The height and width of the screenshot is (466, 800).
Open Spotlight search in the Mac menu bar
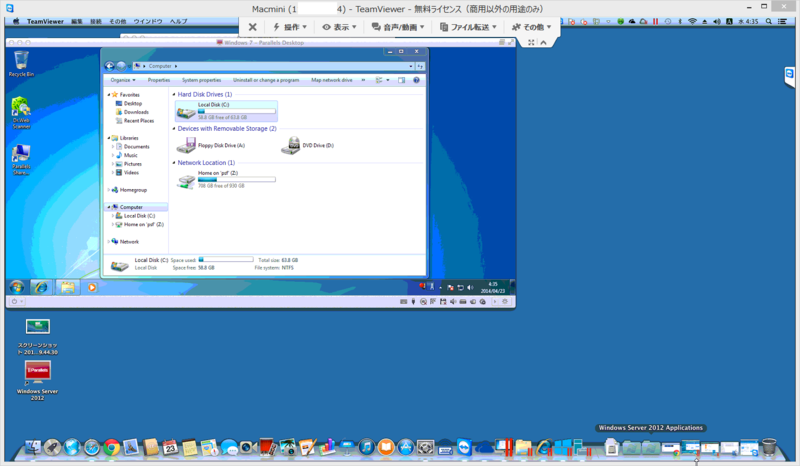[768, 21]
